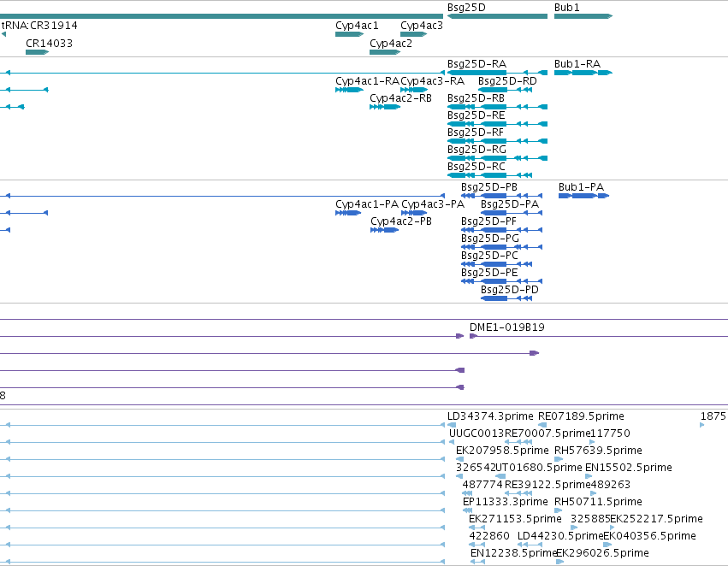
Task: Open EST RH57639.5prime
Action: pos(559,459)
